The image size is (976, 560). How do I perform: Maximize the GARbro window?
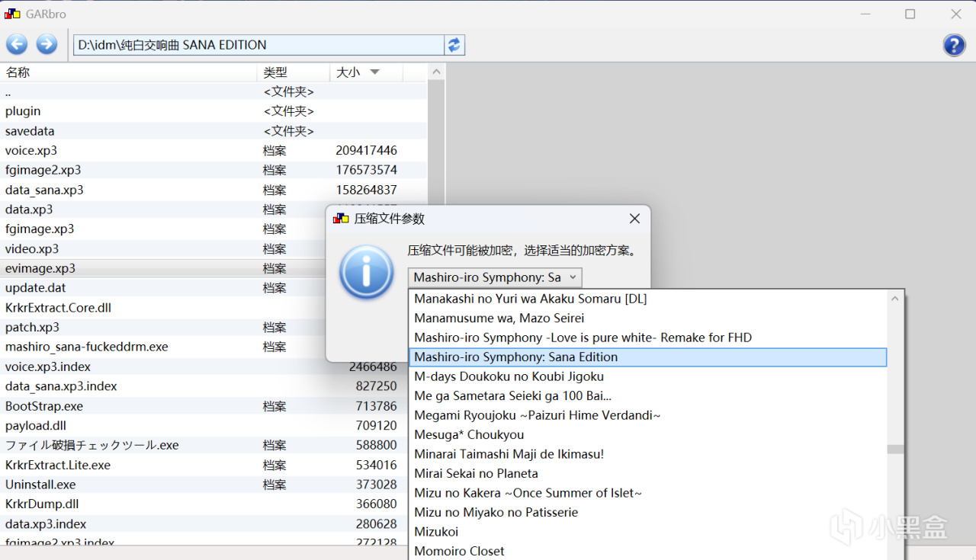pyautogui.click(x=910, y=14)
